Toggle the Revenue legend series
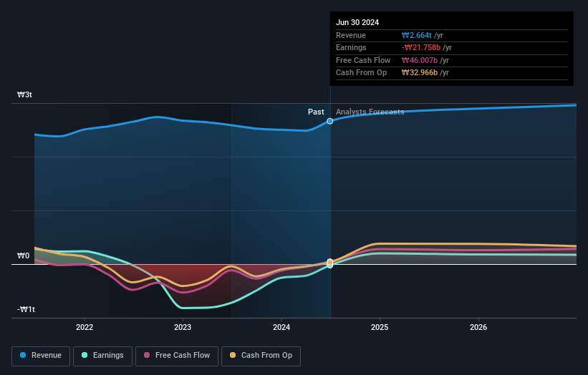Screen dimensions: 588x375 coord(41,356)
